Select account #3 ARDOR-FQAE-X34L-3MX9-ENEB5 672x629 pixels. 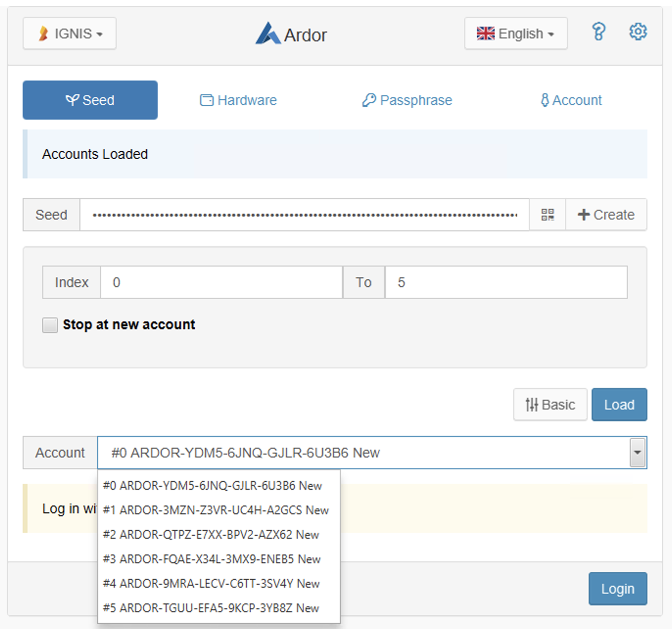(x=212, y=559)
